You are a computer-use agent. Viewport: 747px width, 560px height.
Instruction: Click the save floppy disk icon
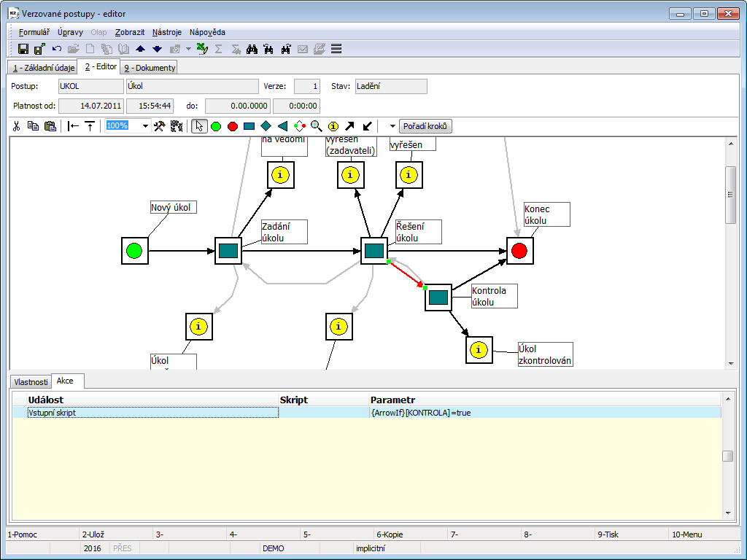click(23, 49)
